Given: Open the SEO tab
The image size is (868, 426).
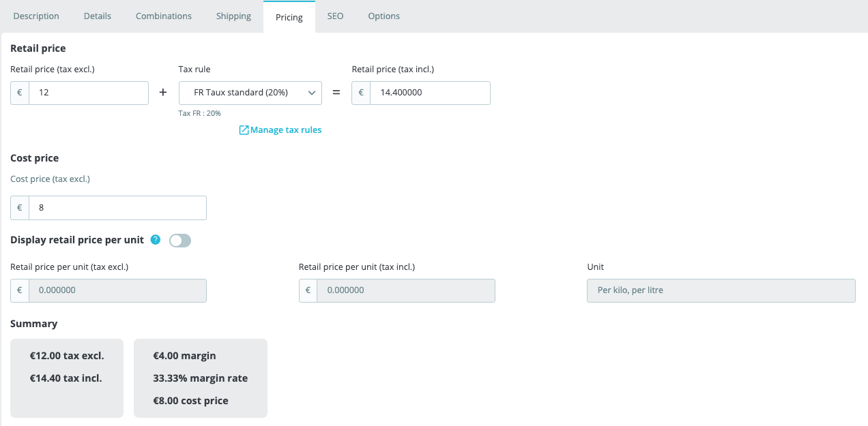Looking at the screenshot, I should coord(335,16).
